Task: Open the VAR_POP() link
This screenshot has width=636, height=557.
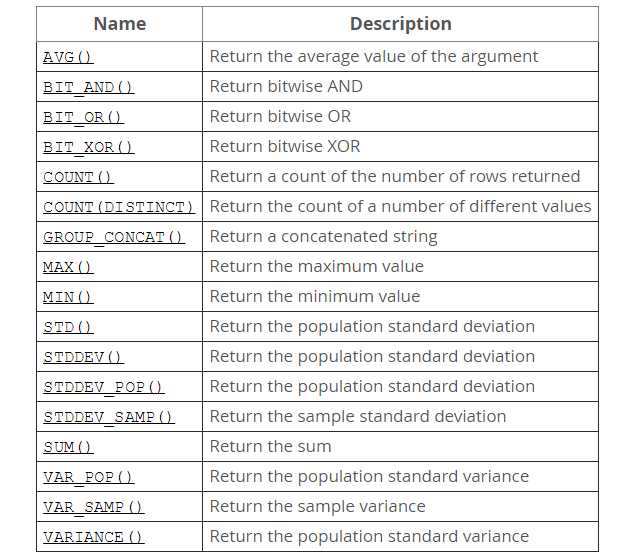Action: pyautogui.click(x=88, y=477)
